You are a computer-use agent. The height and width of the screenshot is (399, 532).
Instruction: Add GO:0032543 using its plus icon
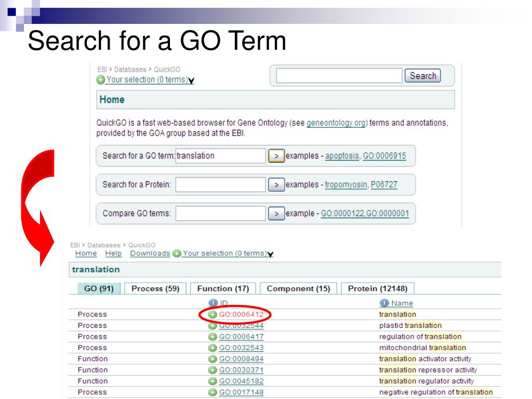pyautogui.click(x=212, y=348)
